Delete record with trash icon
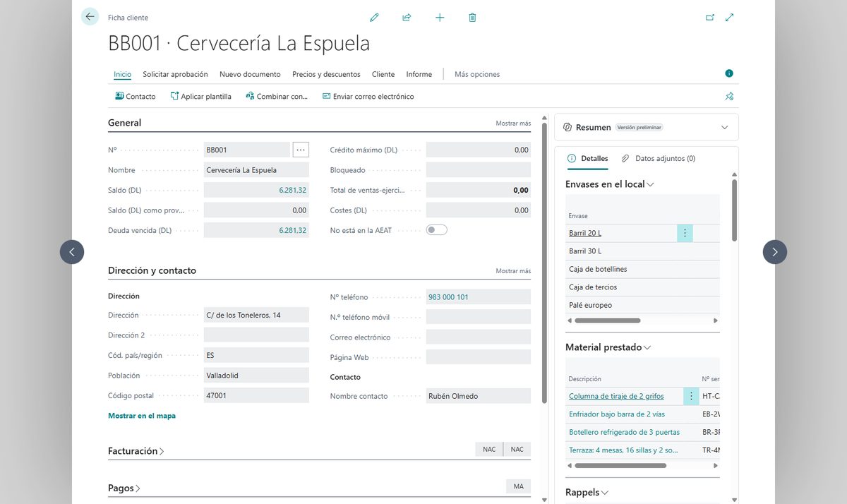This screenshot has width=847, height=504. click(x=472, y=17)
